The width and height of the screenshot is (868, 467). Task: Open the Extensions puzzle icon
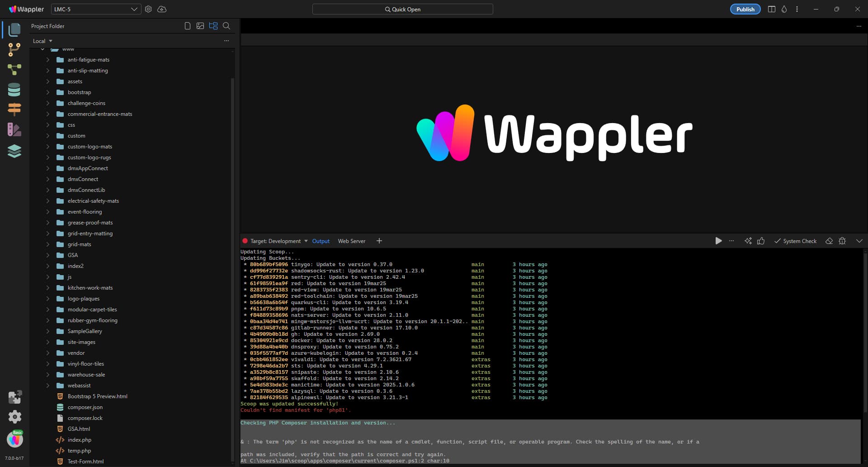14,397
